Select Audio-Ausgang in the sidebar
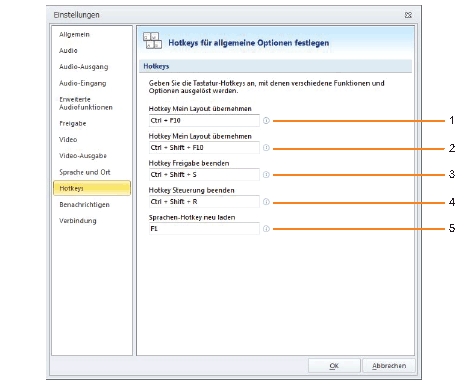The height and width of the screenshot is (385, 468). click(x=84, y=67)
